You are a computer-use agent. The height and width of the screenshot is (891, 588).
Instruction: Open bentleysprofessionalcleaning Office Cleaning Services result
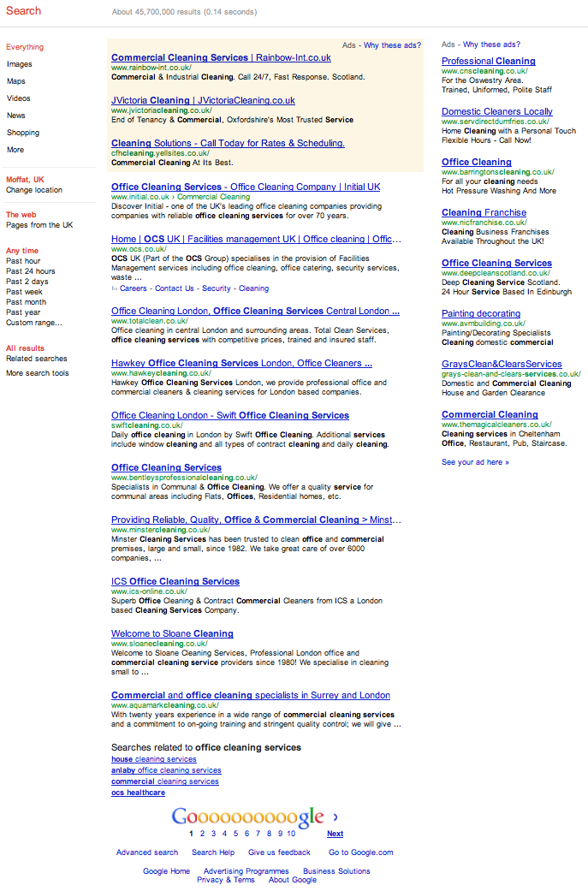pyautogui.click(x=166, y=467)
